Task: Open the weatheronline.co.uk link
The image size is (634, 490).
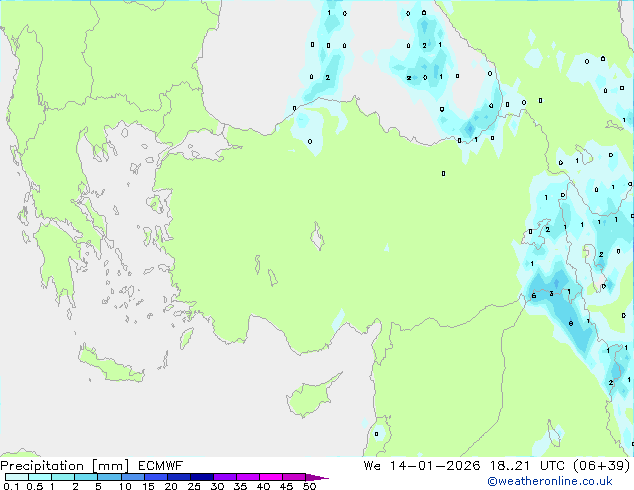Action: coord(550,481)
